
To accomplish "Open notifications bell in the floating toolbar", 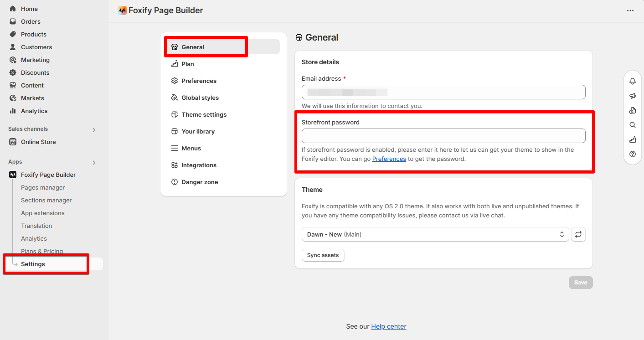I will (632, 81).
